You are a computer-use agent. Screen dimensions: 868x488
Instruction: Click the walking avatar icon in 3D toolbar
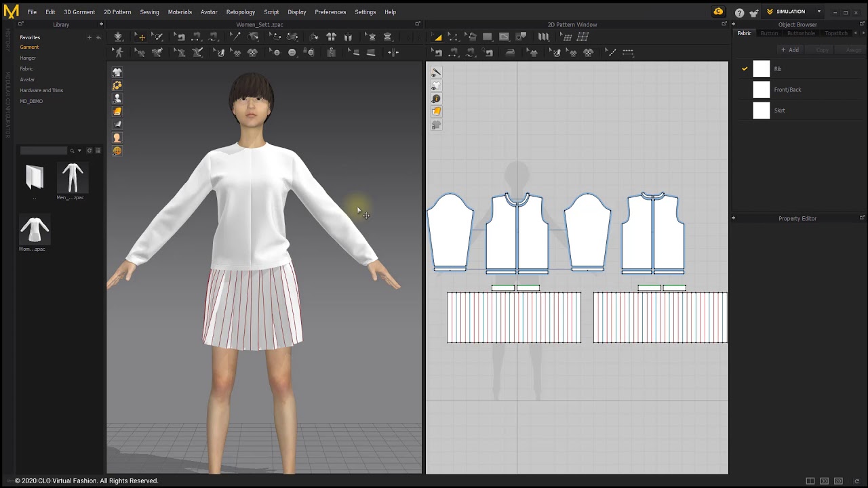pyautogui.click(x=119, y=52)
